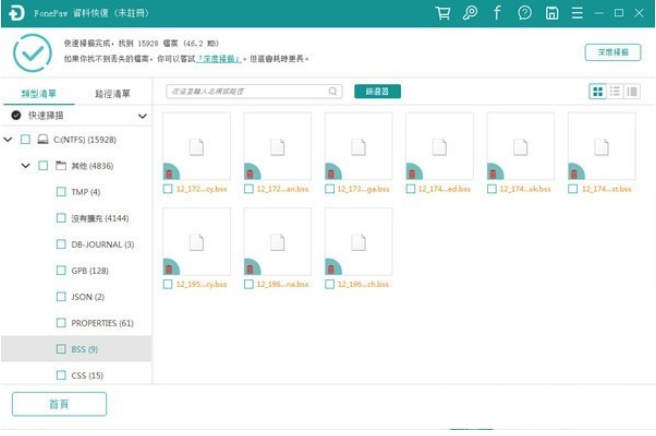Switch to thumbnail grid view
656x436 pixels.
[x=598, y=91]
